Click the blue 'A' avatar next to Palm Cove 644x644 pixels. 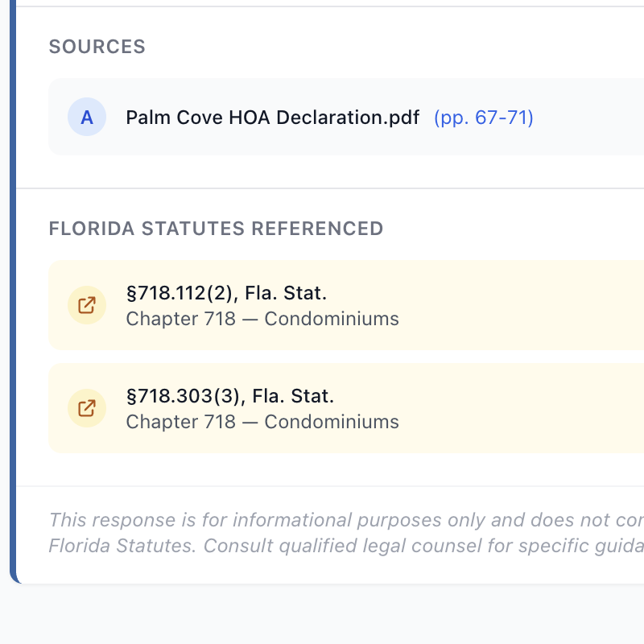(87, 117)
